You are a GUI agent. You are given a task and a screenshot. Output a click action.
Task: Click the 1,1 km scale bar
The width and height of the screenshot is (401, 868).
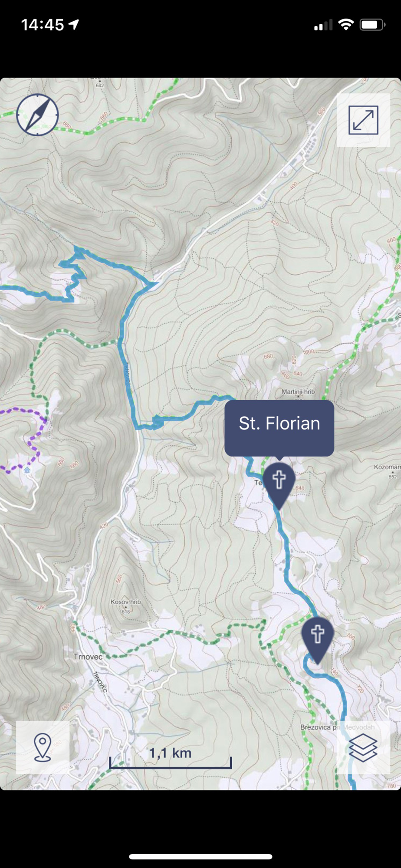[170, 759]
